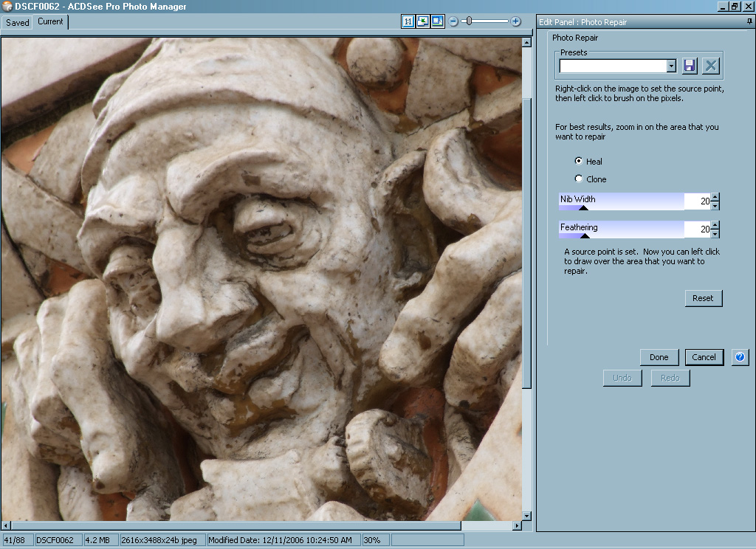Increase Nib Width with up arrow
Viewport: 756px width, 549px height.
pyautogui.click(x=715, y=197)
